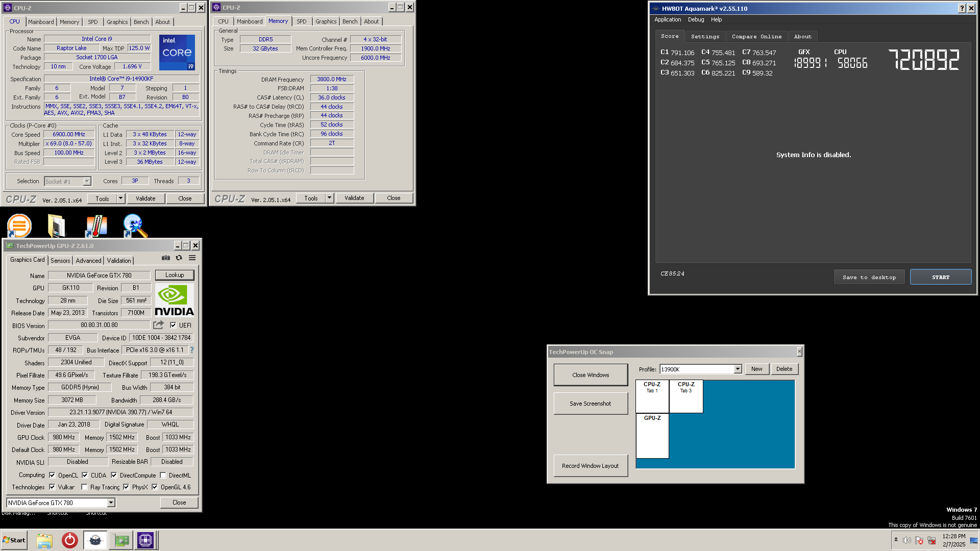980x551 pixels.
Task: Select the GPU-Z layout tile in OC Snap
Action: click(x=652, y=436)
